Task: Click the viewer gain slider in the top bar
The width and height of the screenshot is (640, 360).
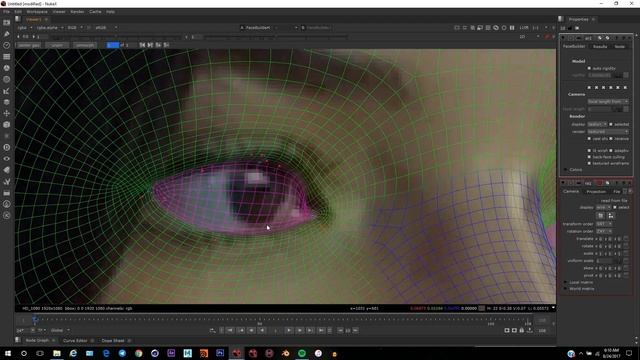Action: (x=116, y=37)
